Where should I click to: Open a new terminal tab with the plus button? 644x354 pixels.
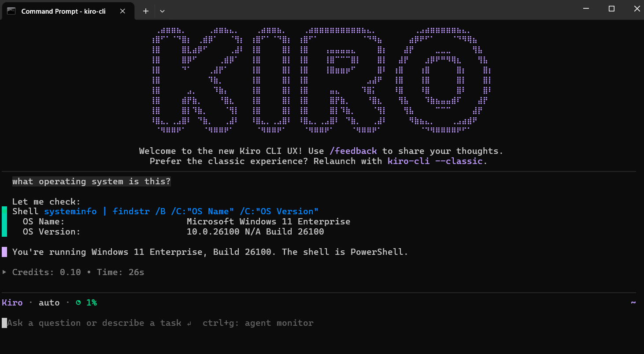tap(145, 11)
